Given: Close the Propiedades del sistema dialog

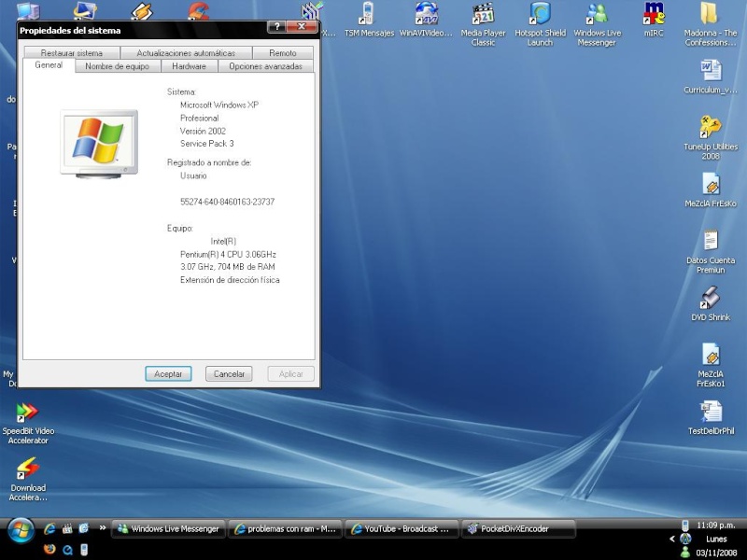Looking at the screenshot, I should (x=302, y=27).
